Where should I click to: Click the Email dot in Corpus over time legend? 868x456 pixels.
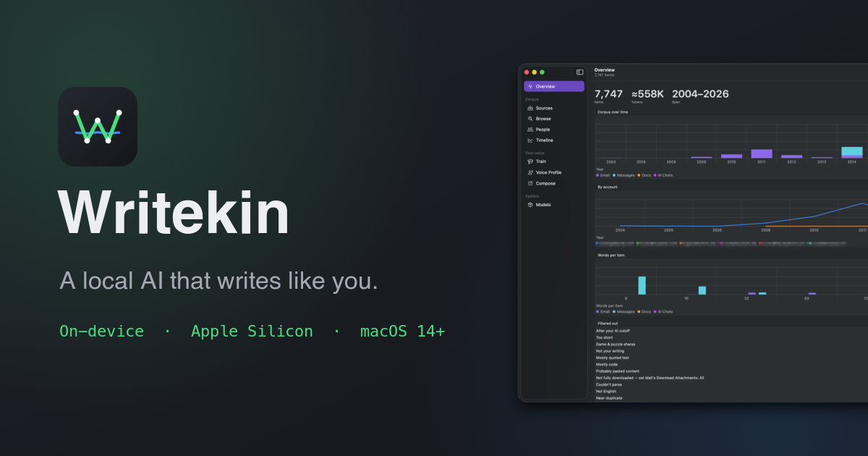[x=597, y=175]
